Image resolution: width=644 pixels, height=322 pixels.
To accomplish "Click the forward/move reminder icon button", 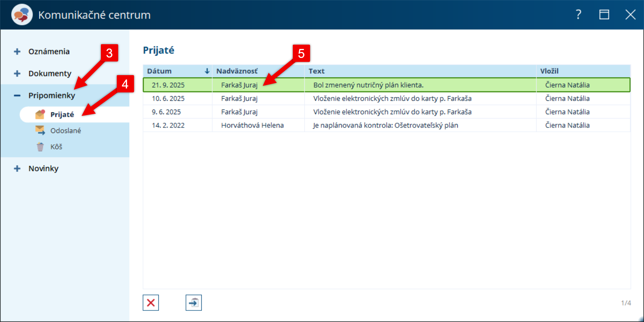I will 194,303.
